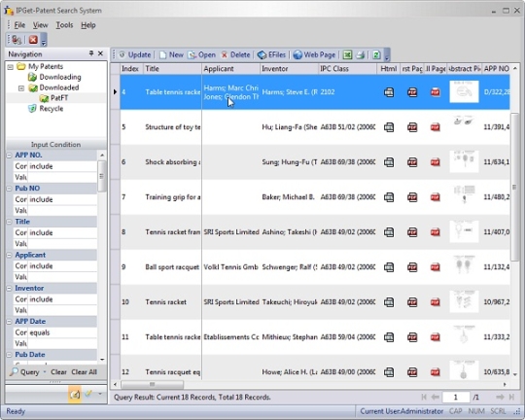The height and width of the screenshot is (420, 525).
Task: Sort by the Applicant column header
Action: click(x=230, y=69)
